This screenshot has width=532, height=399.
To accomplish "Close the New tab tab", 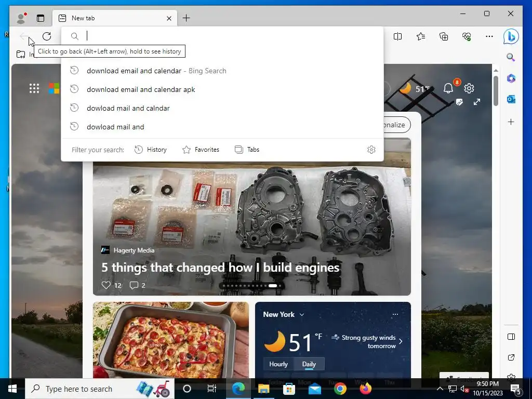I will coord(169,18).
